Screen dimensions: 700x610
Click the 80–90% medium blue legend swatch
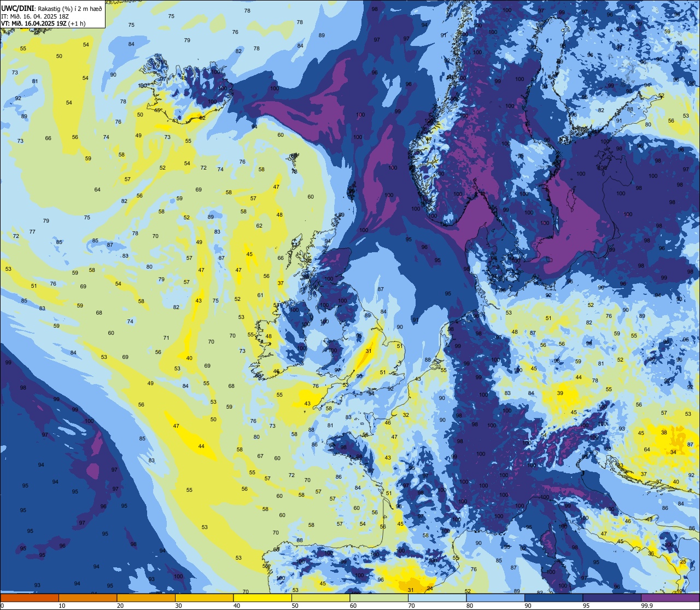pyautogui.click(x=495, y=597)
